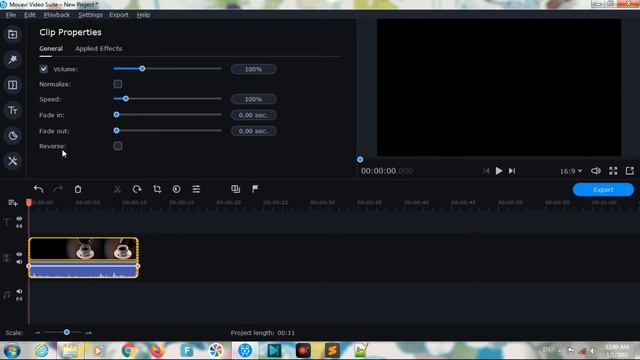The height and width of the screenshot is (360, 640).
Task: Toggle link on the title track
Action: coord(19,226)
